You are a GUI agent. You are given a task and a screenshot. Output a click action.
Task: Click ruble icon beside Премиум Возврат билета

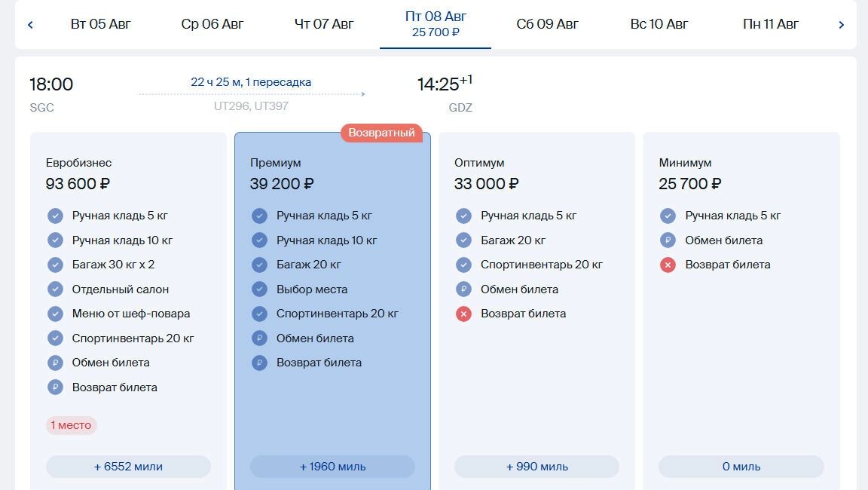pyautogui.click(x=259, y=363)
